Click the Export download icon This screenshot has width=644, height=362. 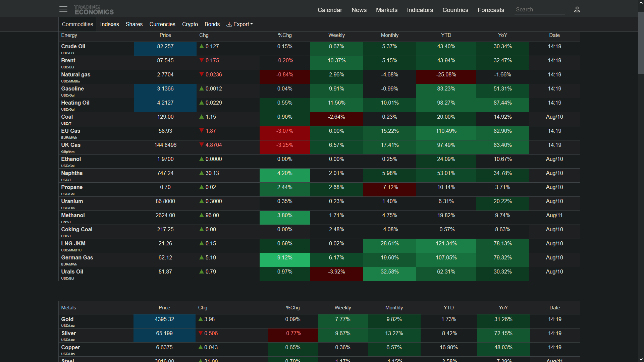click(229, 24)
